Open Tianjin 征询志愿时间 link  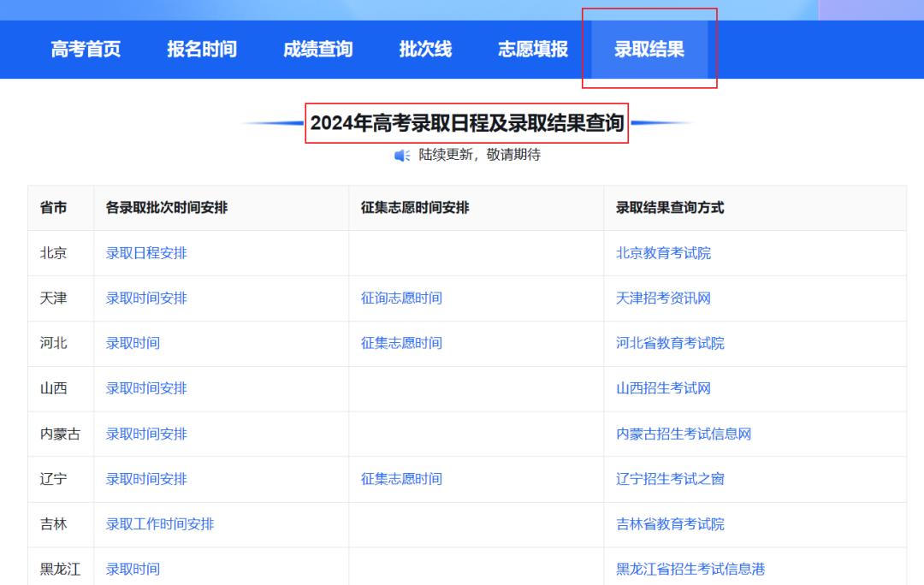[401, 298]
